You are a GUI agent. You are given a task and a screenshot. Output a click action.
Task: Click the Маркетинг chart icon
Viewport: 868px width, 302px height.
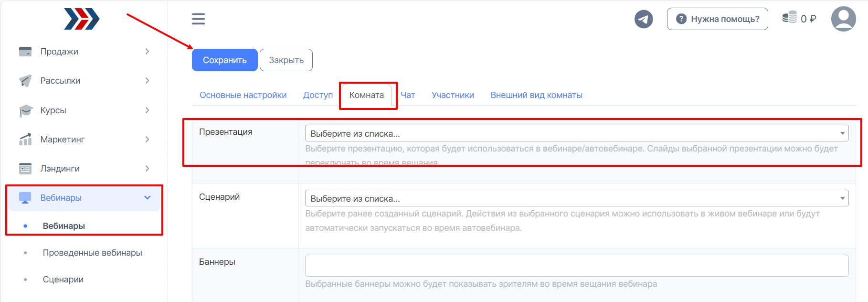25,140
